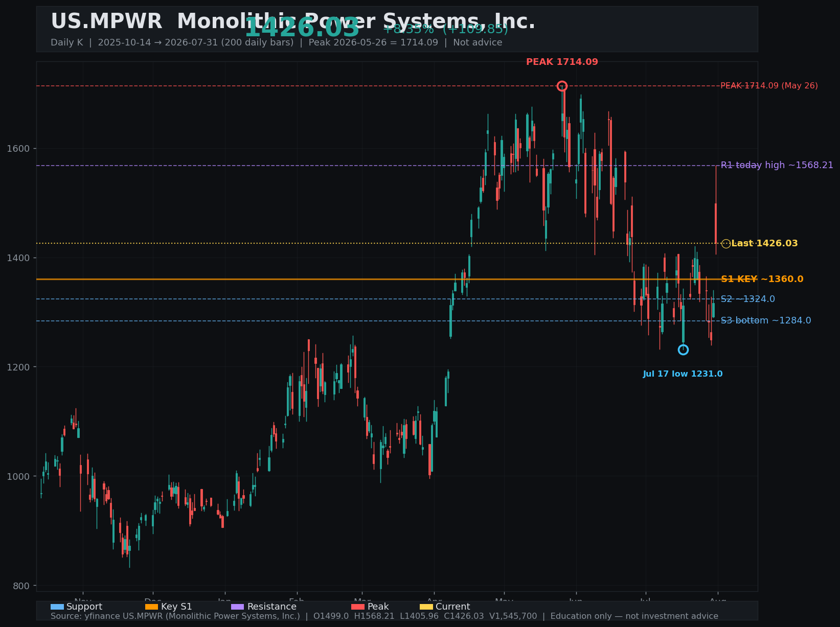840x627 pixels.
Task: Click the 'R1 today high ~1568.21' label
Action: point(777,166)
